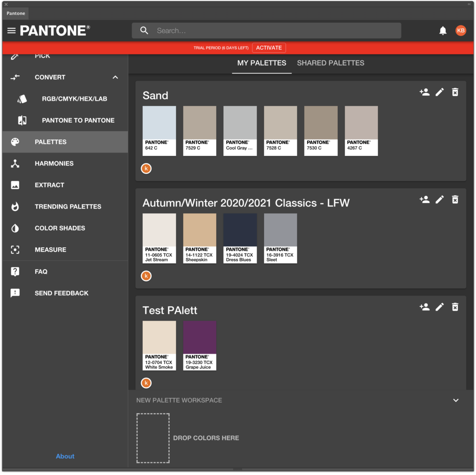476x475 pixels.
Task: Click the Harmonies icon
Action: pyautogui.click(x=15, y=164)
